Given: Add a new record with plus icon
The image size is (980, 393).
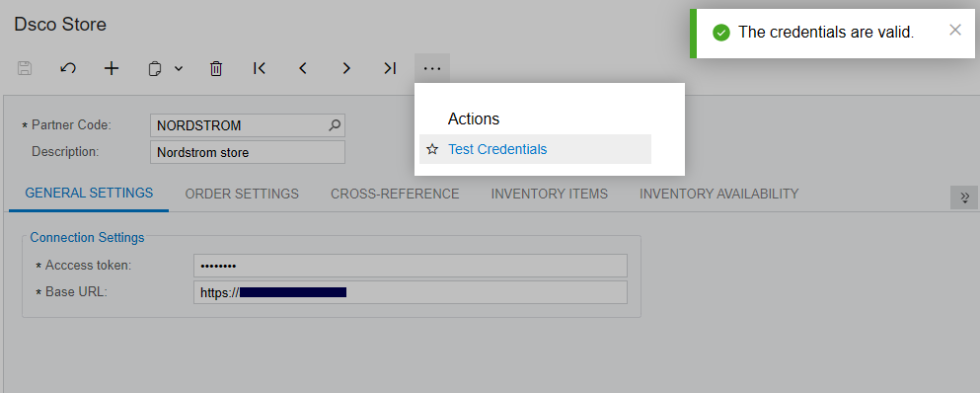Looking at the screenshot, I should tap(112, 68).
